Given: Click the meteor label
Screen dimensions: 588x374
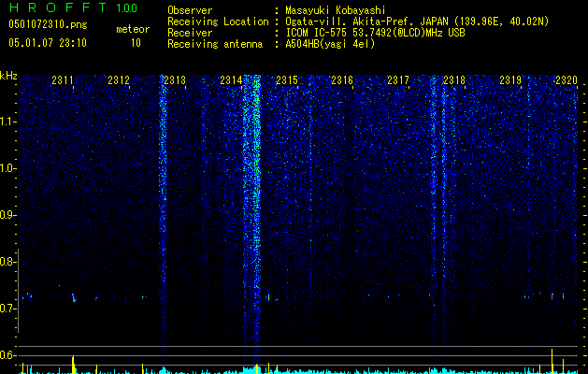Looking at the screenshot, I should pos(133,29).
